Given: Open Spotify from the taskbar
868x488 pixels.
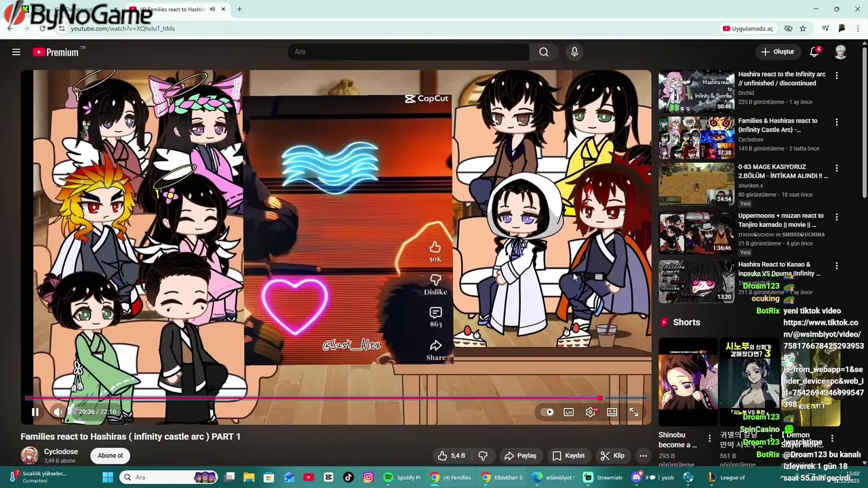Looking at the screenshot, I should pos(401,477).
